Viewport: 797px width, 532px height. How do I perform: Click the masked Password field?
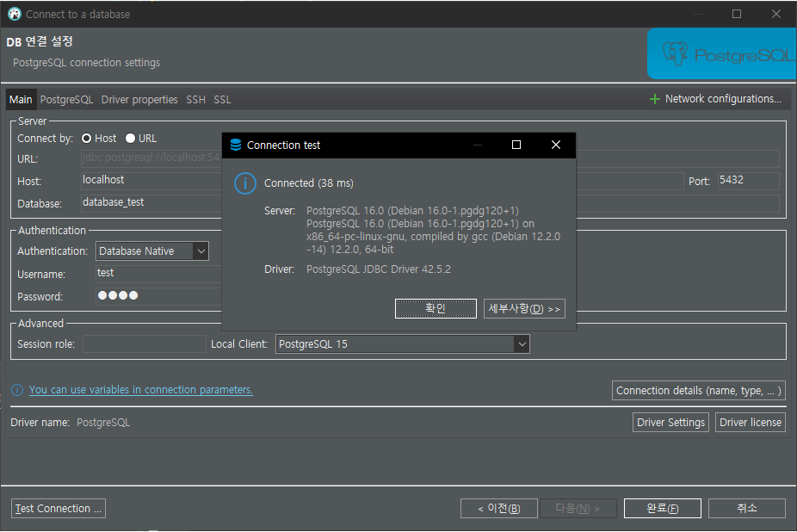tap(158, 296)
